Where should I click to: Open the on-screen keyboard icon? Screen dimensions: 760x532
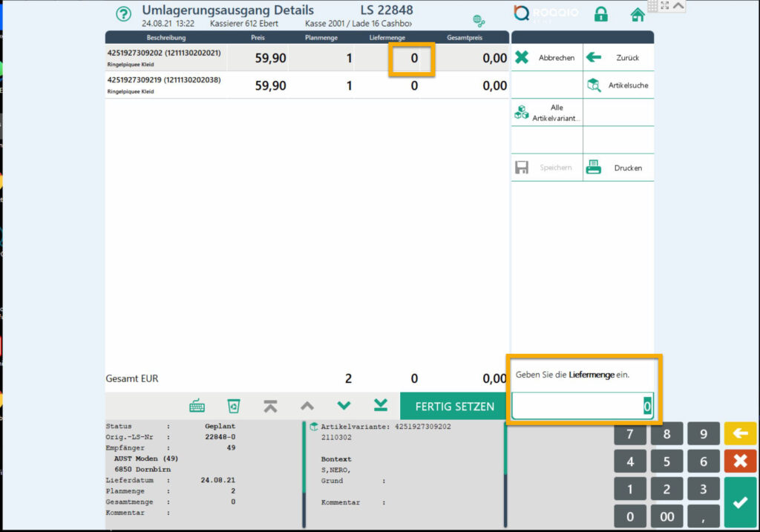pyautogui.click(x=197, y=406)
